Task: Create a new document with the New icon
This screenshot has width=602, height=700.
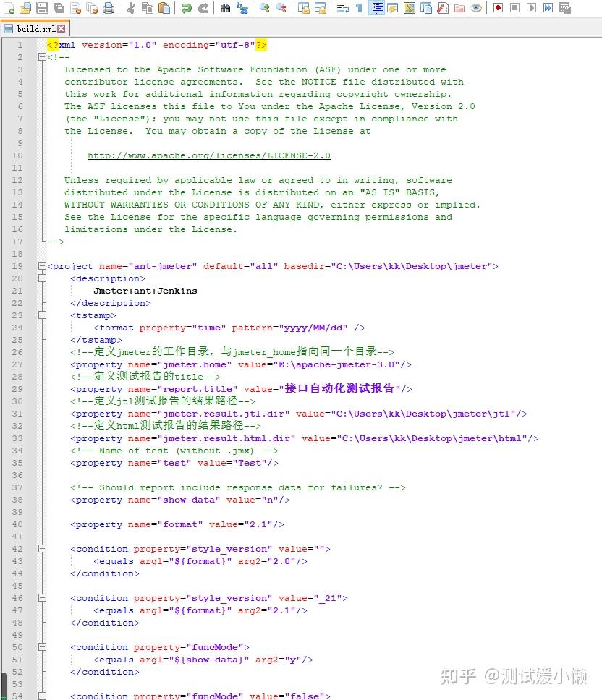Action: pos(9,7)
